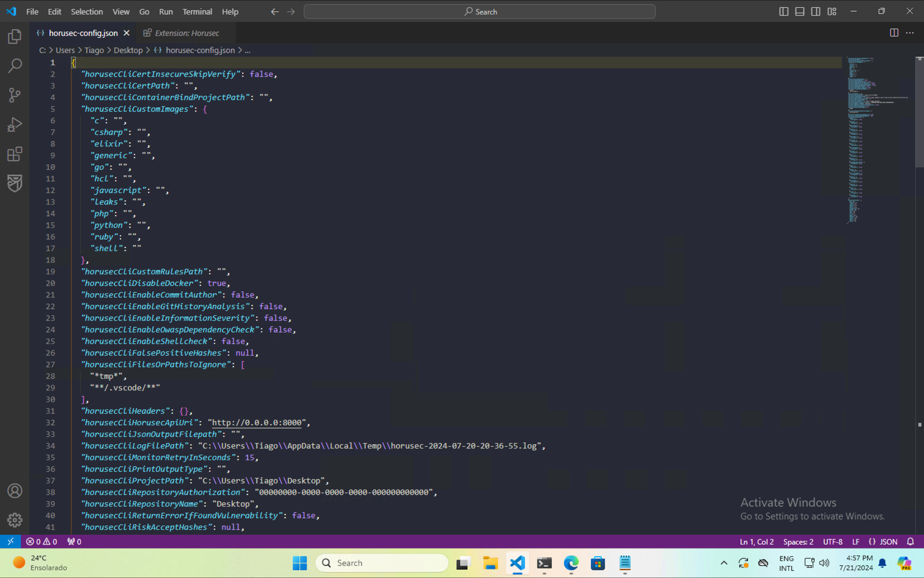
Task: Open the Extensions view
Action: tap(15, 154)
